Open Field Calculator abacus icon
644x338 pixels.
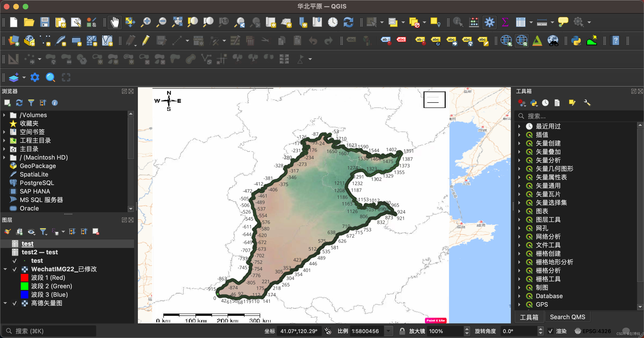[474, 22]
